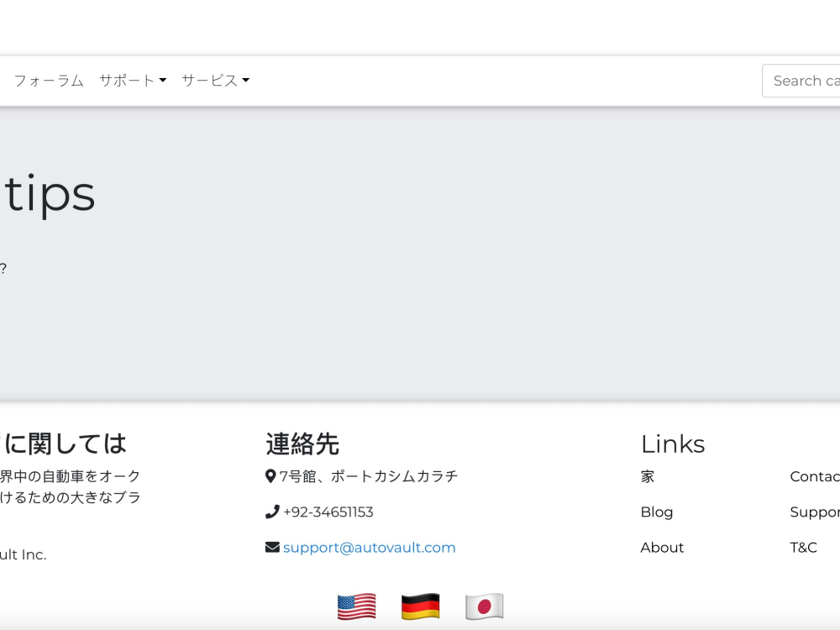
Task: Switch language via the Japanese flag
Action: pos(485,606)
